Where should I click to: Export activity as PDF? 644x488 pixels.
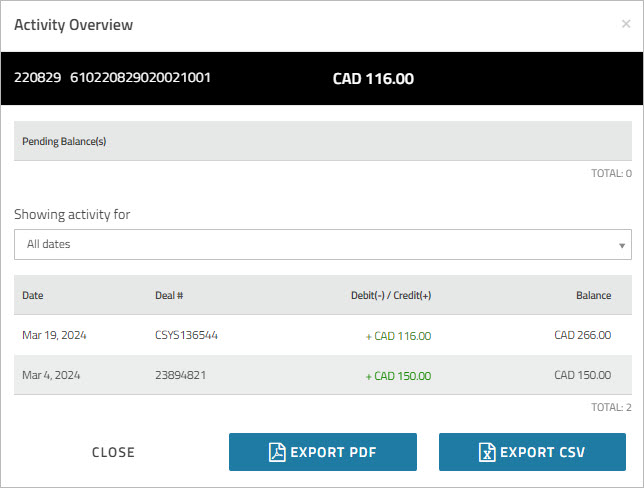(x=323, y=452)
